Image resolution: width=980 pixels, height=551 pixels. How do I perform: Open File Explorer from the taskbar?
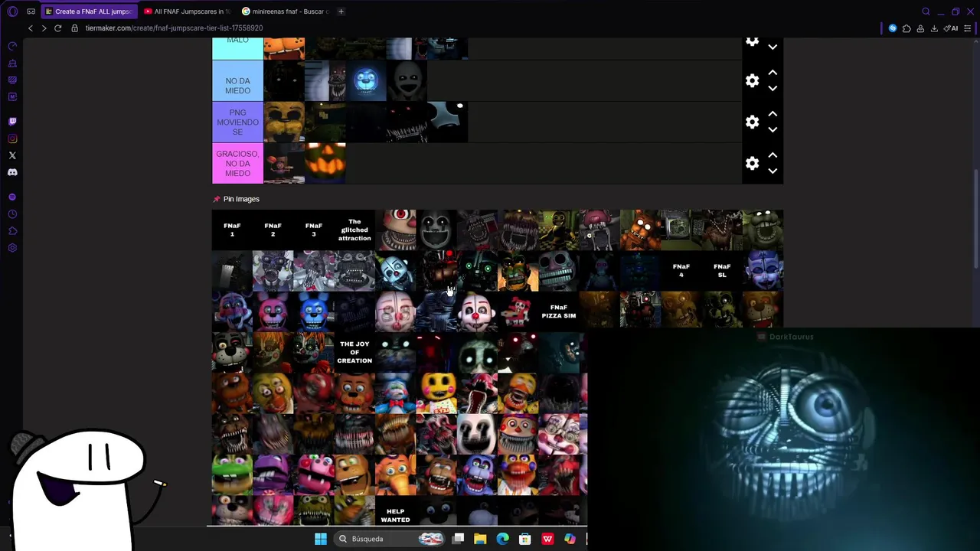[x=480, y=539]
